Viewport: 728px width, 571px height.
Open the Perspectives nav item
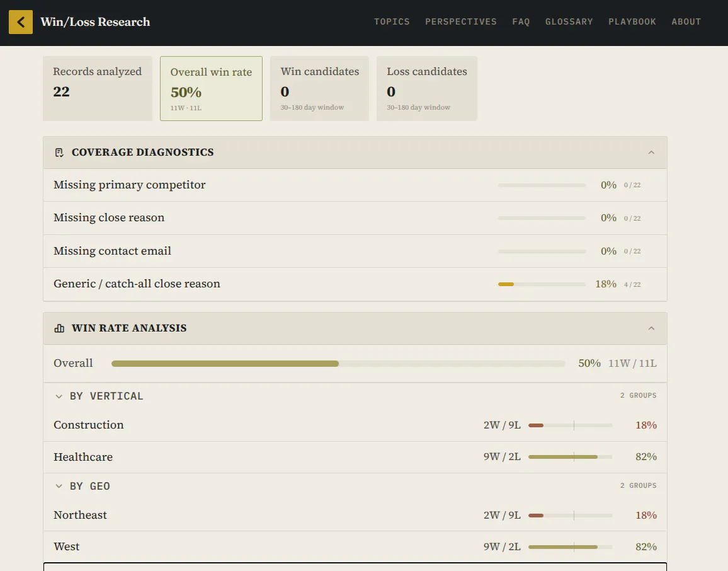(x=460, y=22)
